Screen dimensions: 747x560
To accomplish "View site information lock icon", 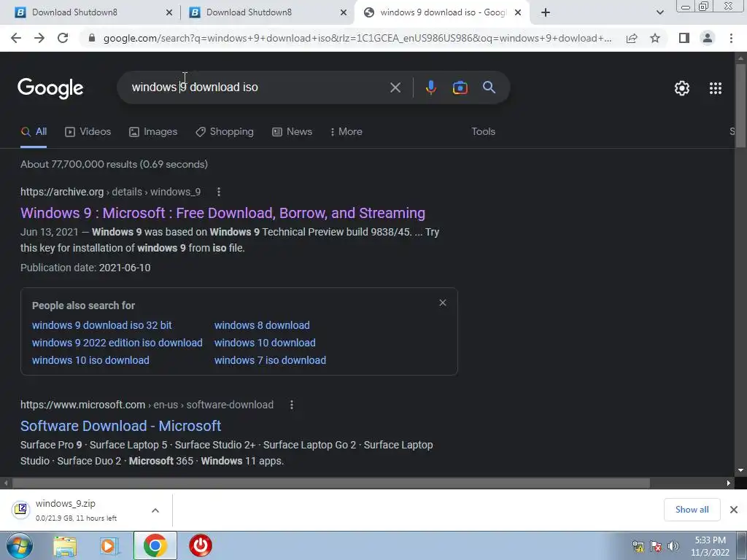I will coord(92,38).
